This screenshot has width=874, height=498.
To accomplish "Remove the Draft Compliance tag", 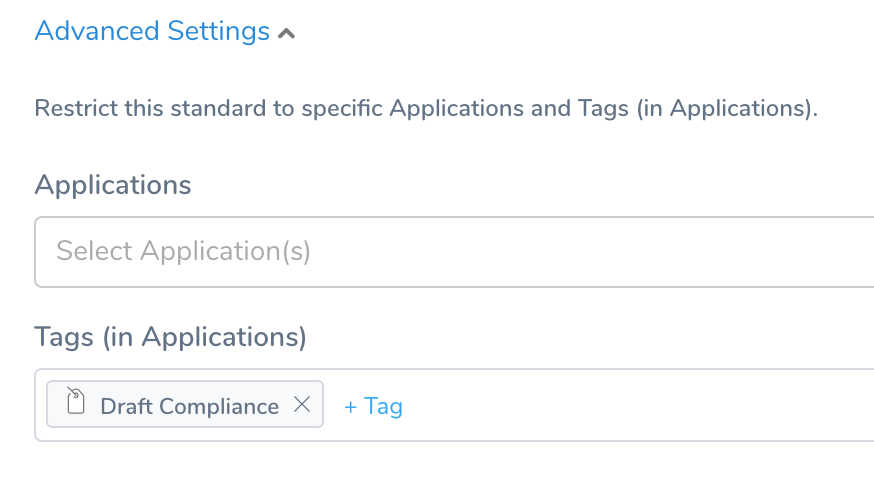I will point(302,404).
